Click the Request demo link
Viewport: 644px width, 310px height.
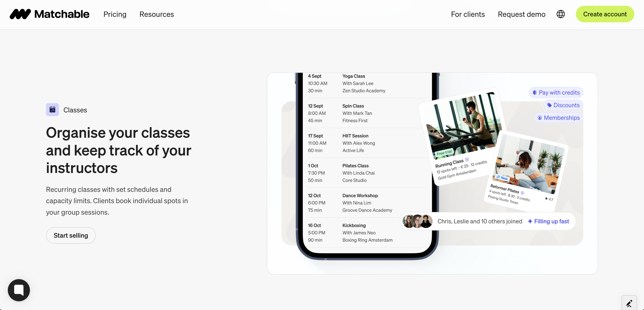(521, 14)
